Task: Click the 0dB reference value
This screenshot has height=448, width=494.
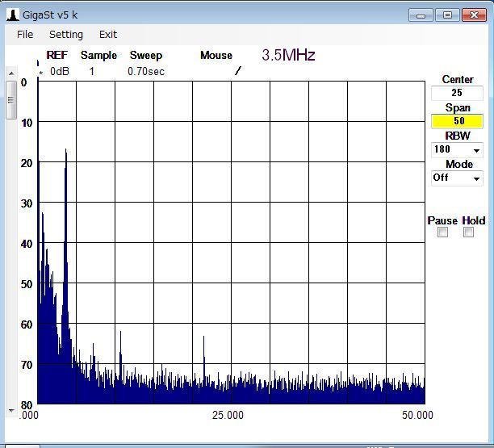Action: click(60, 72)
